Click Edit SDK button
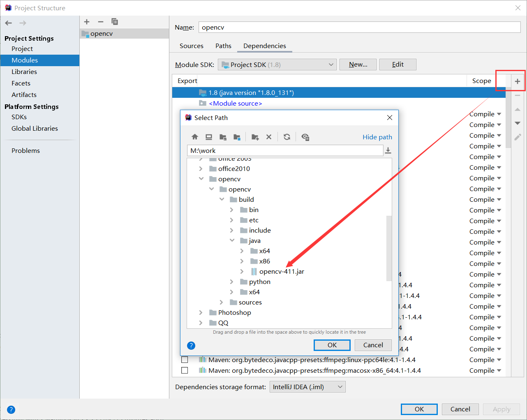This screenshot has height=420, width=527. [x=398, y=65]
